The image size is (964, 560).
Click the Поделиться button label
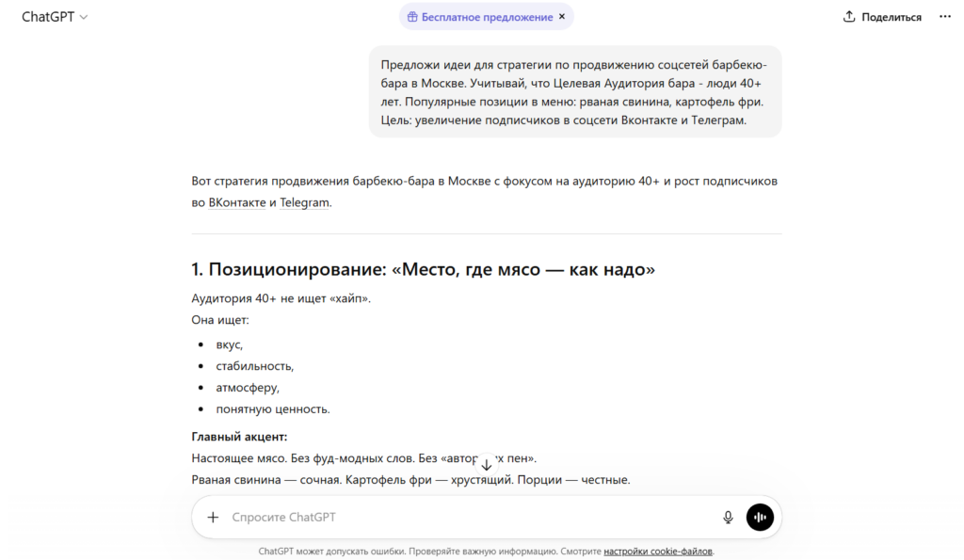pyautogui.click(x=892, y=17)
